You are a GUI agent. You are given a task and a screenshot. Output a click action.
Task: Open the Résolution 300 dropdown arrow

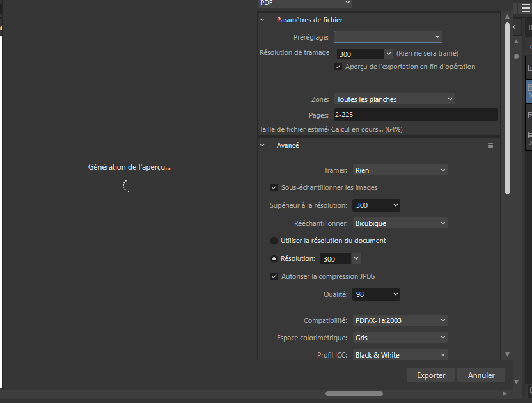[356, 258]
